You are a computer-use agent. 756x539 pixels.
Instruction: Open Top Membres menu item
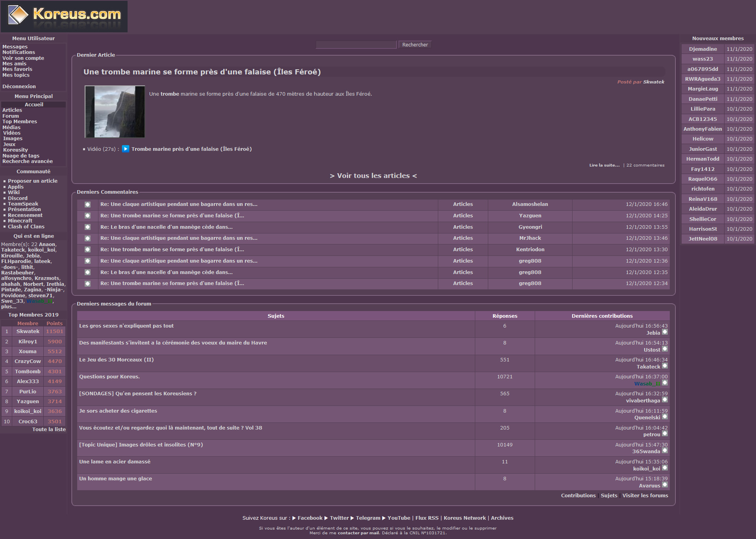[20, 122]
